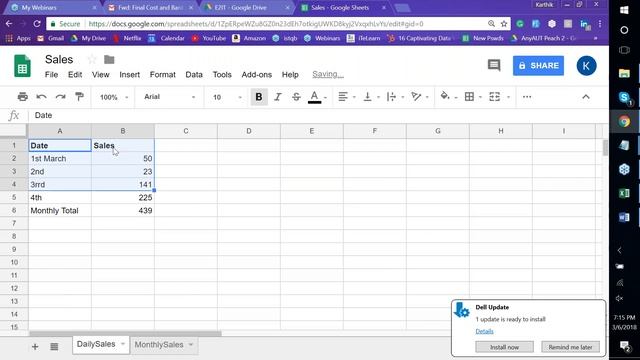Open the font size 10 dropdown
Image resolution: width=640 pixels, height=360 pixels.
(x=227, y=97)
